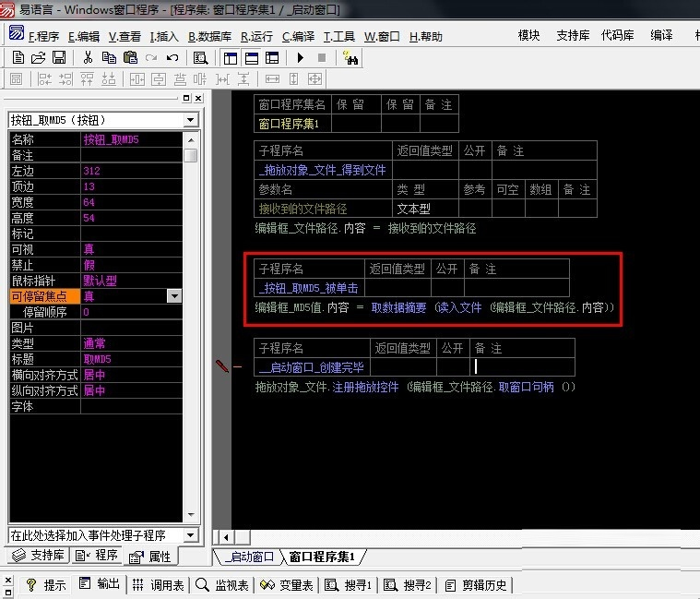Switch to the 支持库 panel tab
Screen dimensions: 700x599
pyautogui.click(x=37, y=556)
